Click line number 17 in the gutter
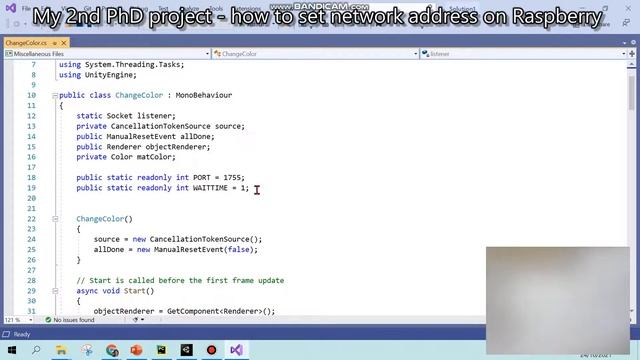Image resolution: width=640 pixels, height=360 pixels. tap(31, 167)
